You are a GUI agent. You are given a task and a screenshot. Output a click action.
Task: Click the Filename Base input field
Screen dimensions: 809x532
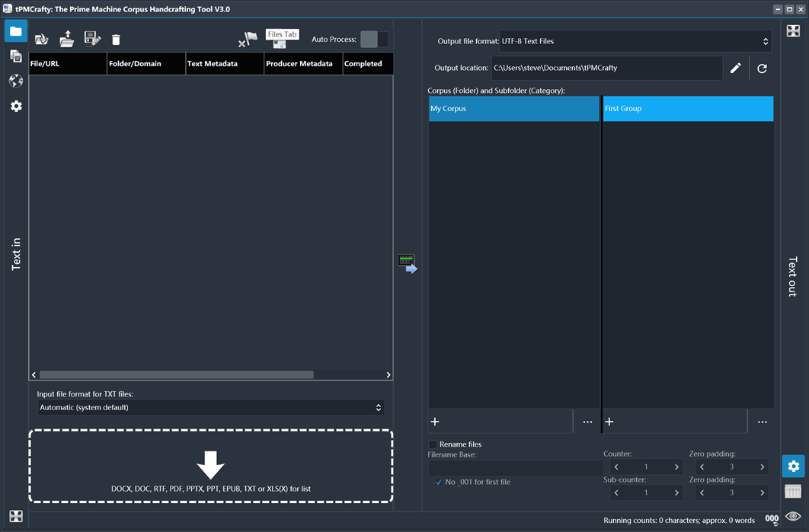[x=516, y=468]
